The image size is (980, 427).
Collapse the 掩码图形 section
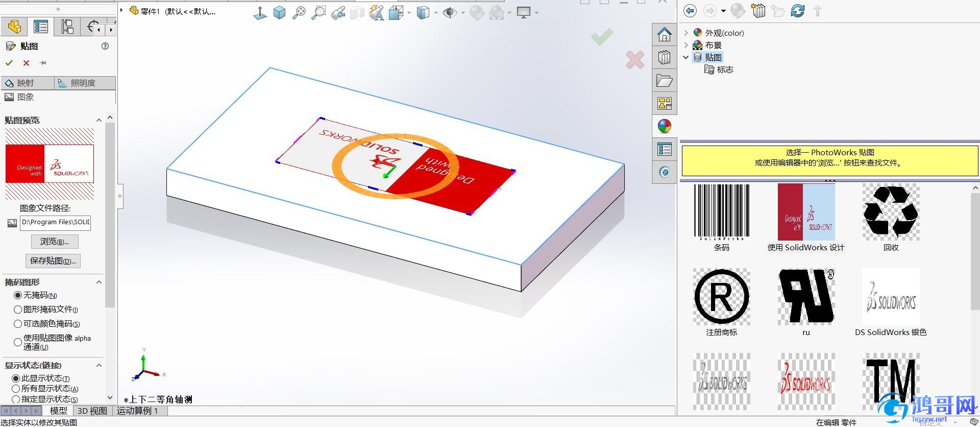coord(99,282)
